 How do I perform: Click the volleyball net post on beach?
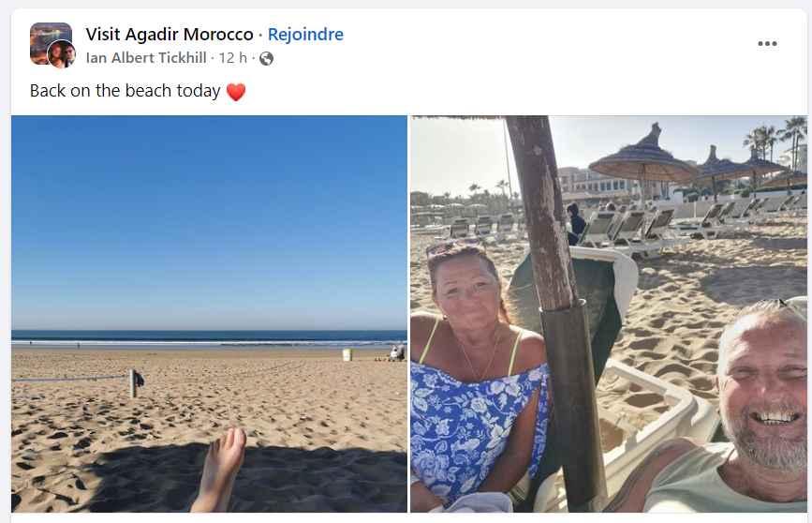pos(133,382)
